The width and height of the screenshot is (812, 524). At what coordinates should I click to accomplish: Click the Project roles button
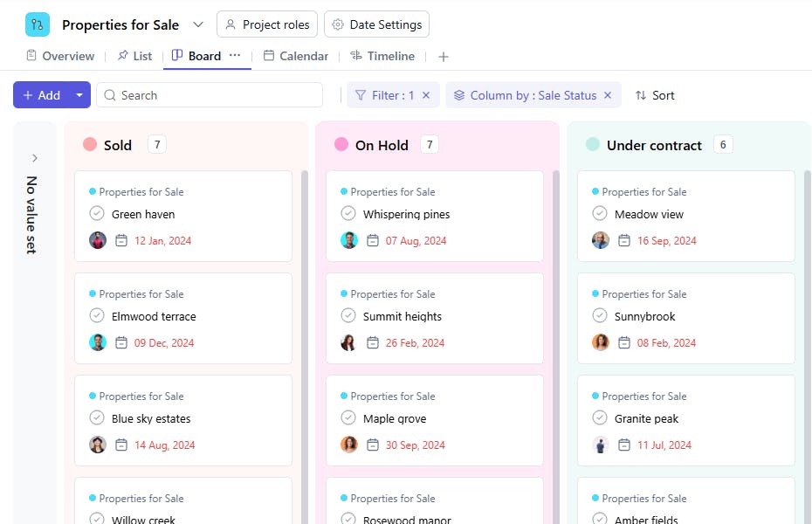(266, 24)
